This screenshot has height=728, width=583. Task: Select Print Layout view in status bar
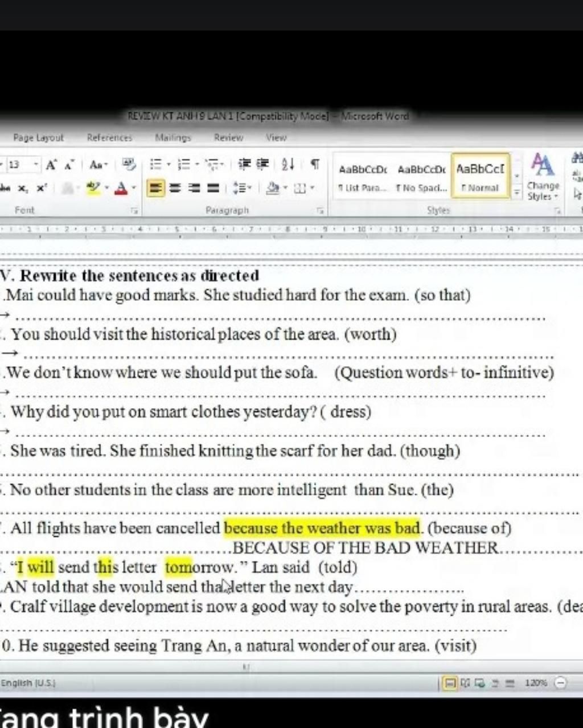(x=450, y=682)
